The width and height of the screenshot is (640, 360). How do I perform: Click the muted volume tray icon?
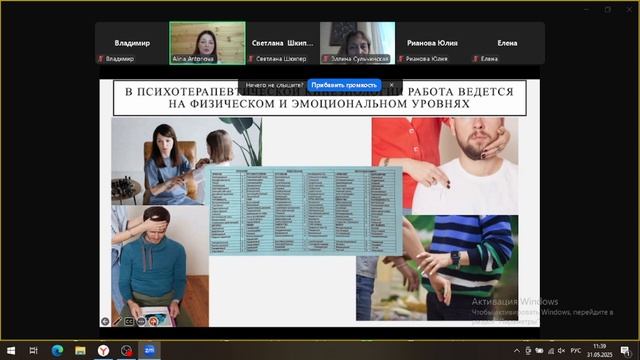coord(562,351)
